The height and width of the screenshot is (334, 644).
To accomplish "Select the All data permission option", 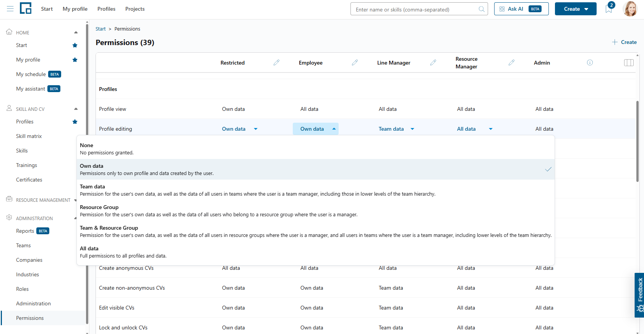I will tap(316, 252).
